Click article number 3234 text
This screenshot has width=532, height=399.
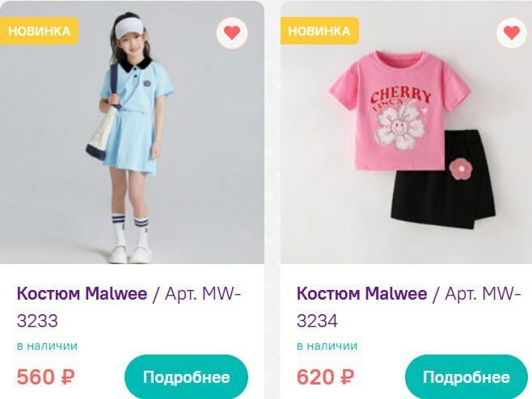pyautogui.click(x=317, y=321)
